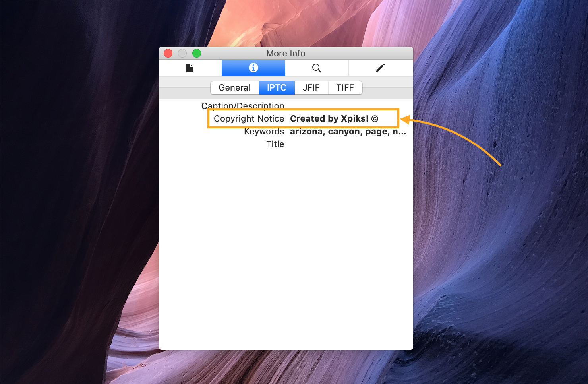
Task: Click the greyed-out minimize button
Action: [182, 53]
